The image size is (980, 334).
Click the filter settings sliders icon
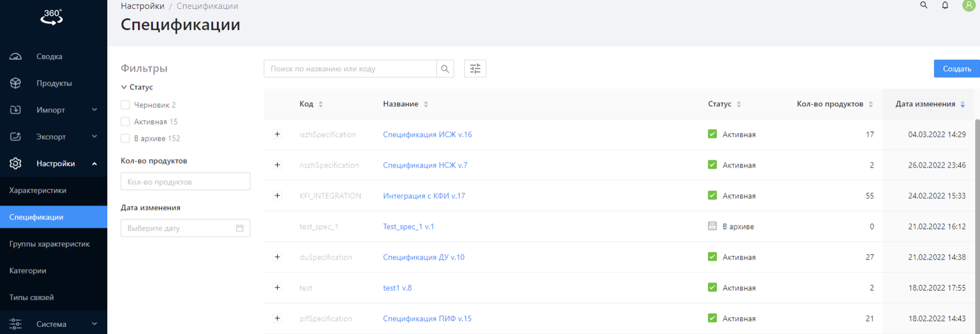[475, 69]
